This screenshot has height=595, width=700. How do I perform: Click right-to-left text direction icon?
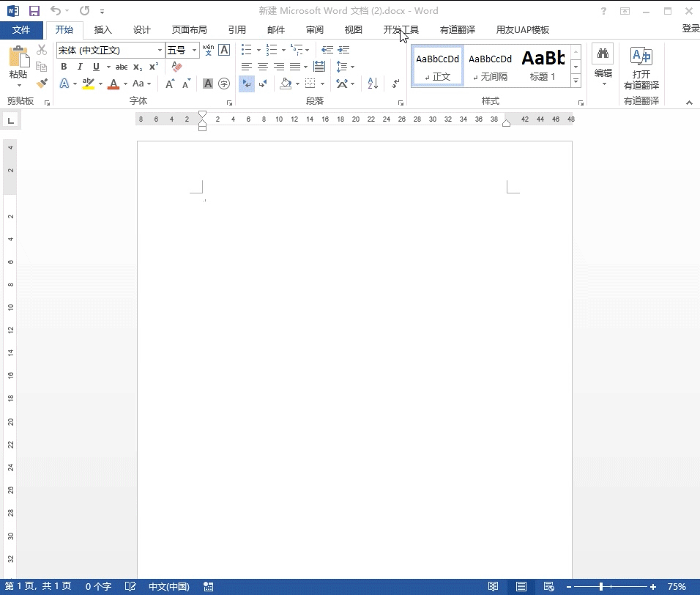coord(263,84)
